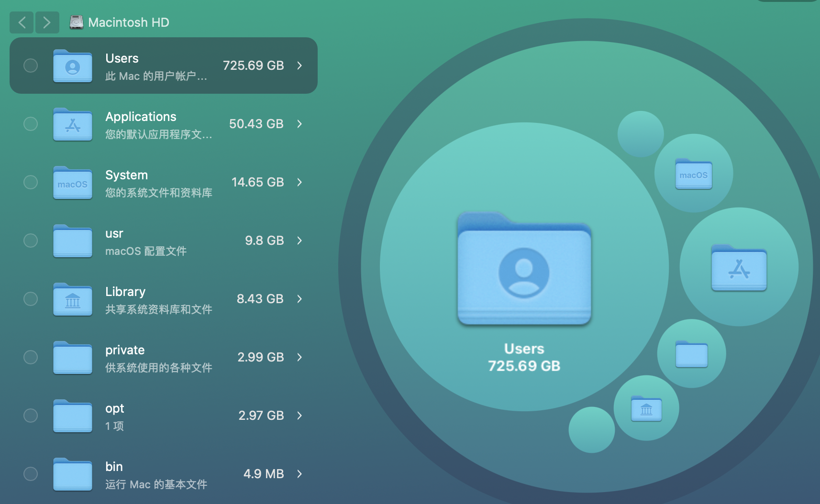Click the Library folder icon in the list
Viewport: 820px width, 504px height.
click(x=73, y=299)
